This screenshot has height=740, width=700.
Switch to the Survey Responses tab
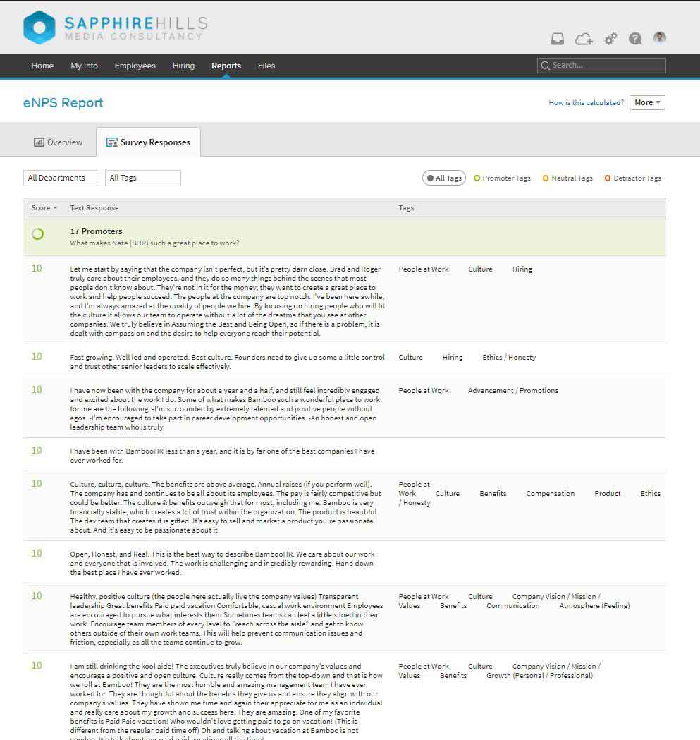(149, 142)
